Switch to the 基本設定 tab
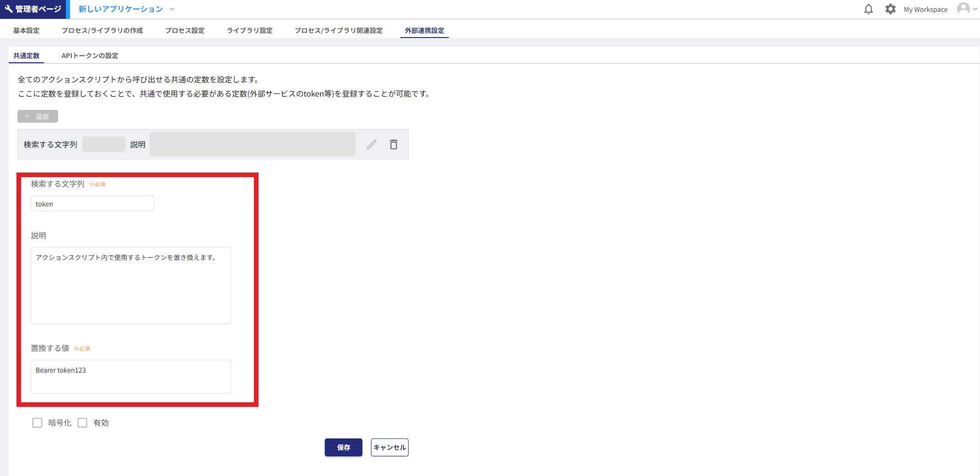Image resolution: width=980 pixels, height=476 pixels. coord(26,30)
